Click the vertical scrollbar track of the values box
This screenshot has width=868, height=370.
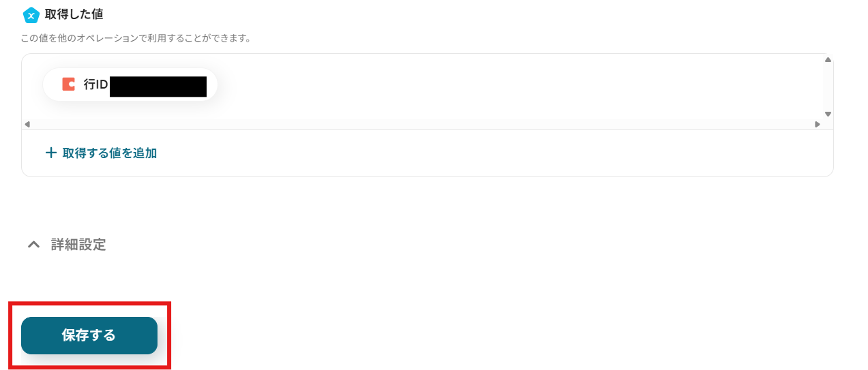[x=828, y=87]
